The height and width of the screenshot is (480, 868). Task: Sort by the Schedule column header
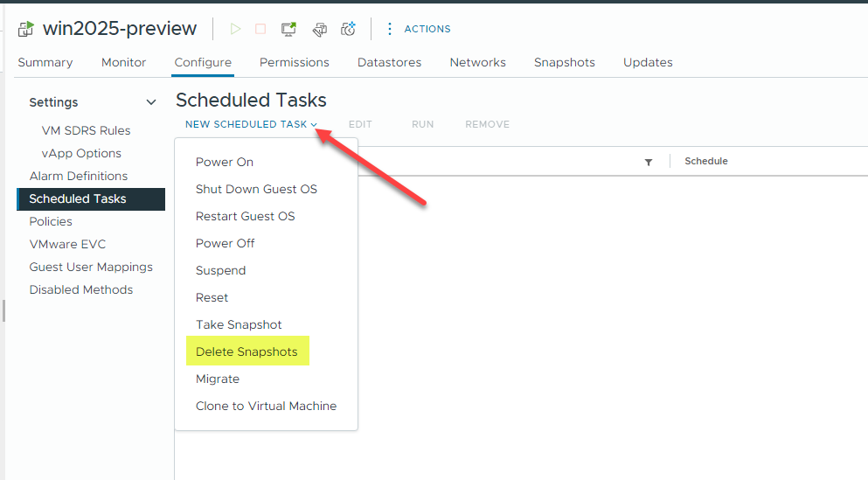tap(705, 161)
